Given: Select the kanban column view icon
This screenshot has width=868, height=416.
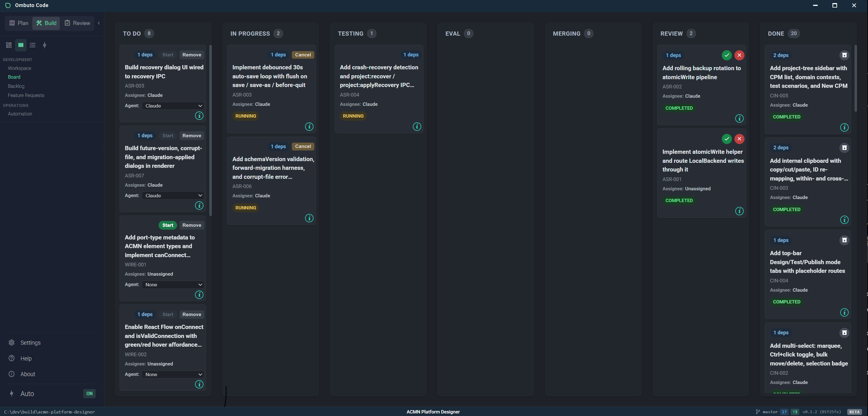Looking at the screenshot, I should tap(20, 45).
